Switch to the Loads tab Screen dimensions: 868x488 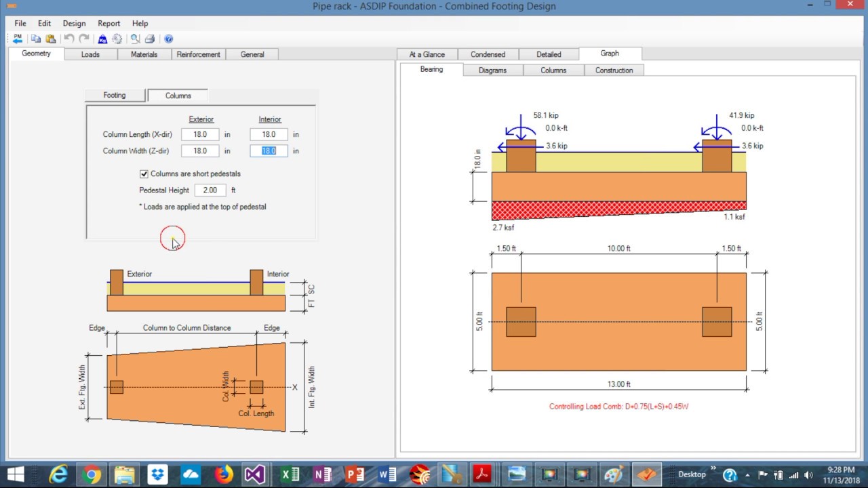tap(90, 54)
